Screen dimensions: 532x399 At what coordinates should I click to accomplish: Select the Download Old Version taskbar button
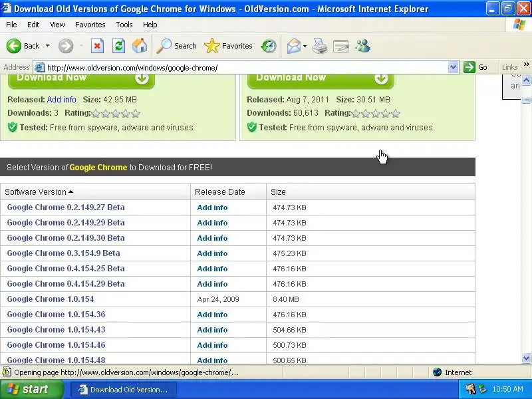pyautogui.click(x=124, y=390)
